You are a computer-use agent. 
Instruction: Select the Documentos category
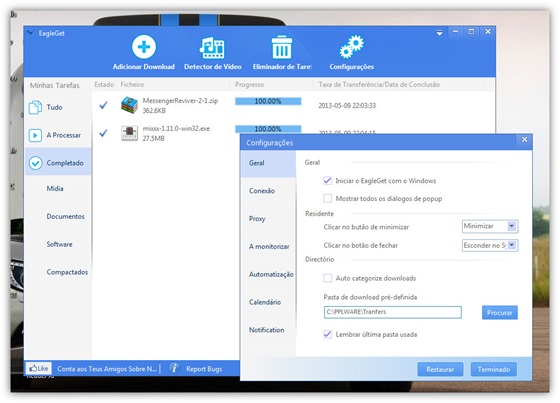click(x=65, y=217)
